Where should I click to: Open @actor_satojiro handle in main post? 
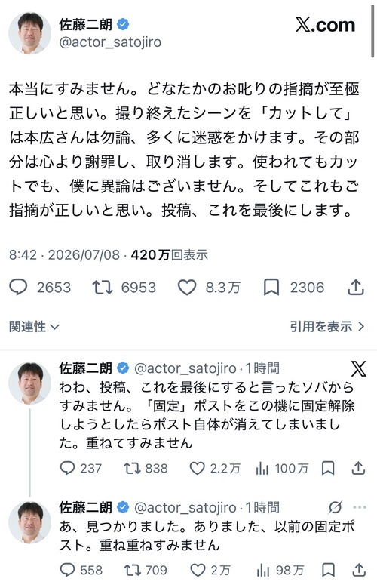(110, 42)
